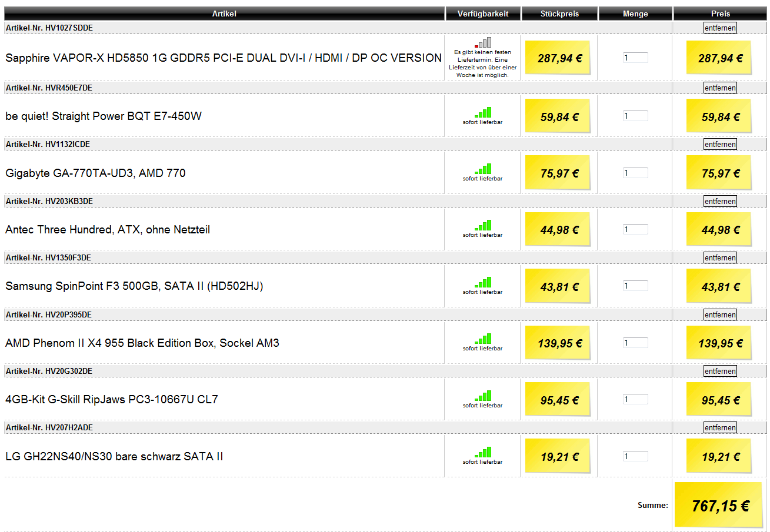Click the 19,21 € sticker in the Preis column
This screenshot has width=770, height=532.
pyautogui.click(x=719, y=456)
